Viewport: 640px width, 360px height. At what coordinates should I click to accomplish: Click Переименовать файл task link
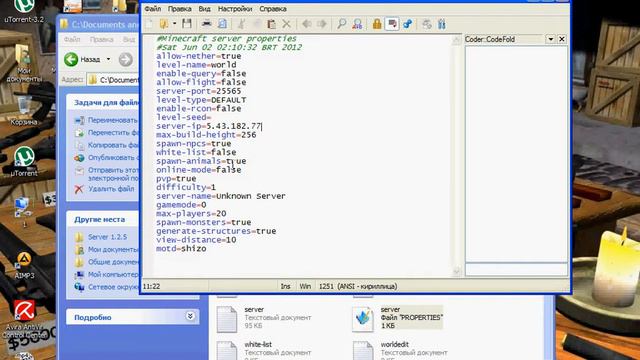point(107,120)
